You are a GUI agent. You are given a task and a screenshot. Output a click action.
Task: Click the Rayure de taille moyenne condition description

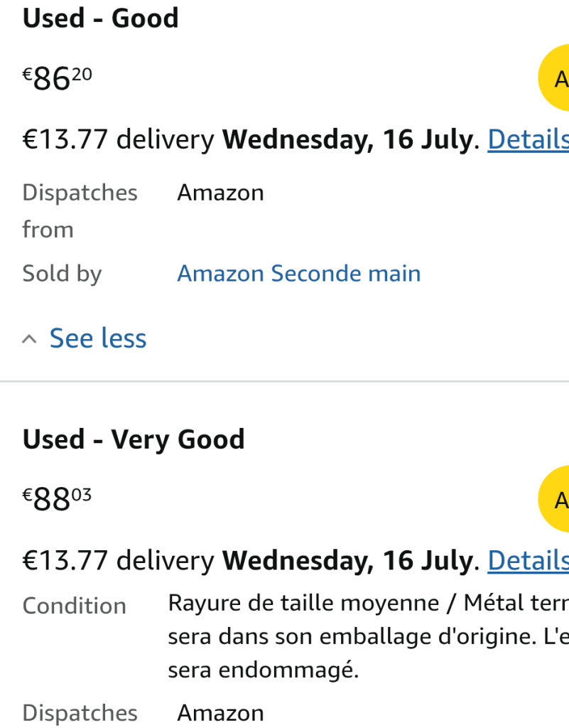pos(368,636)
